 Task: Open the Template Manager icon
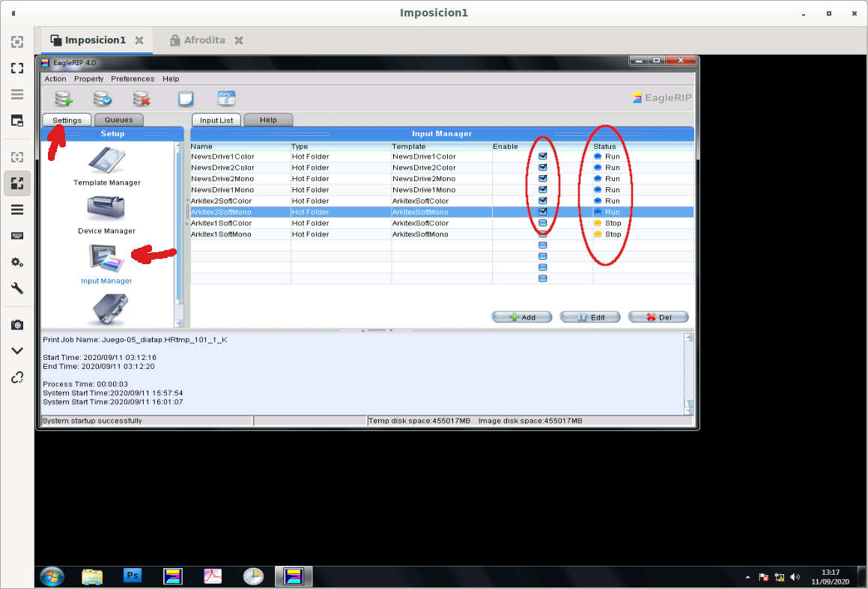106,163
